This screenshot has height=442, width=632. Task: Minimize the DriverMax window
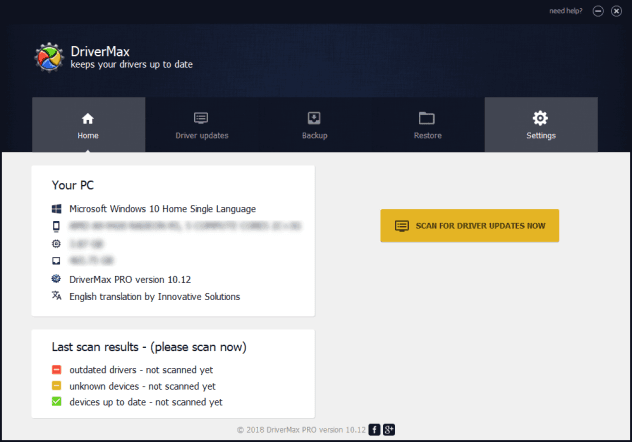(598, 11)
